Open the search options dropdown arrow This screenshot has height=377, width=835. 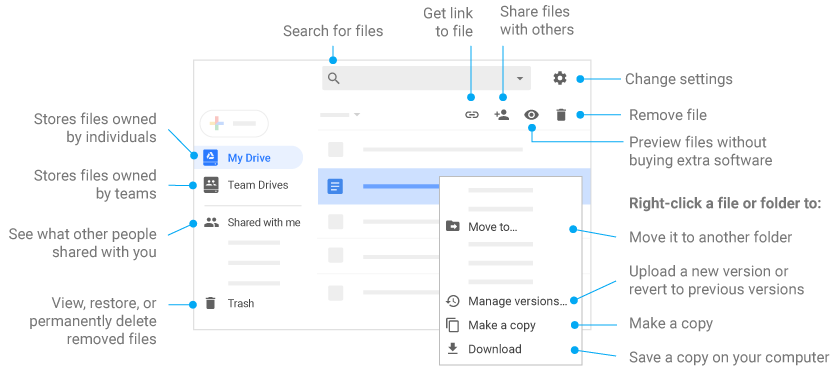520,79
